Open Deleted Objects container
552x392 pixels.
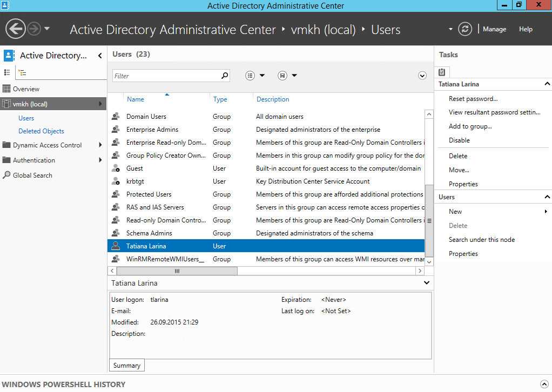41,131
